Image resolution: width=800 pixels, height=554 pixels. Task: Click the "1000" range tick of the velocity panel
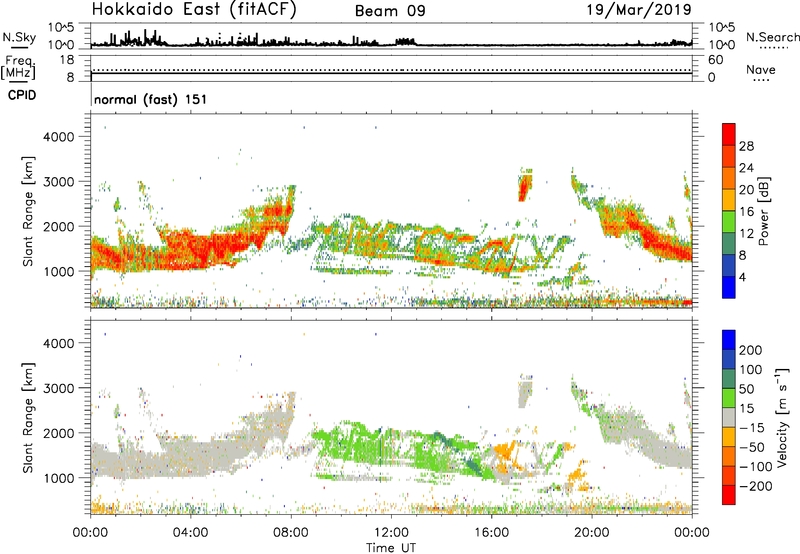click(x=59, y=478)
